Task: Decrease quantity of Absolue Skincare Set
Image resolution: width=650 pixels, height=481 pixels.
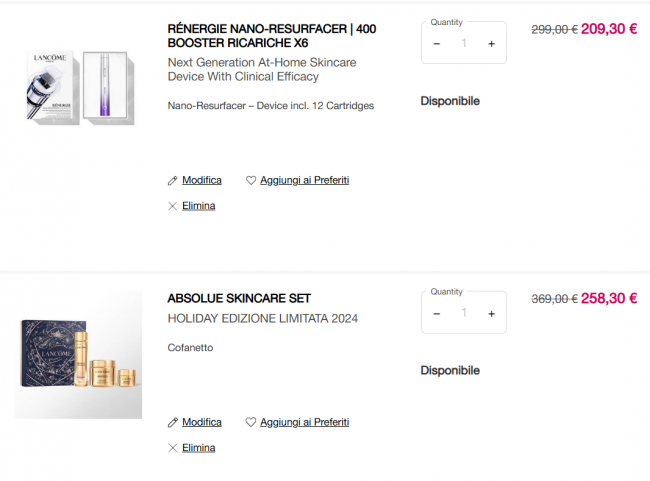Action: pos(437,313)
